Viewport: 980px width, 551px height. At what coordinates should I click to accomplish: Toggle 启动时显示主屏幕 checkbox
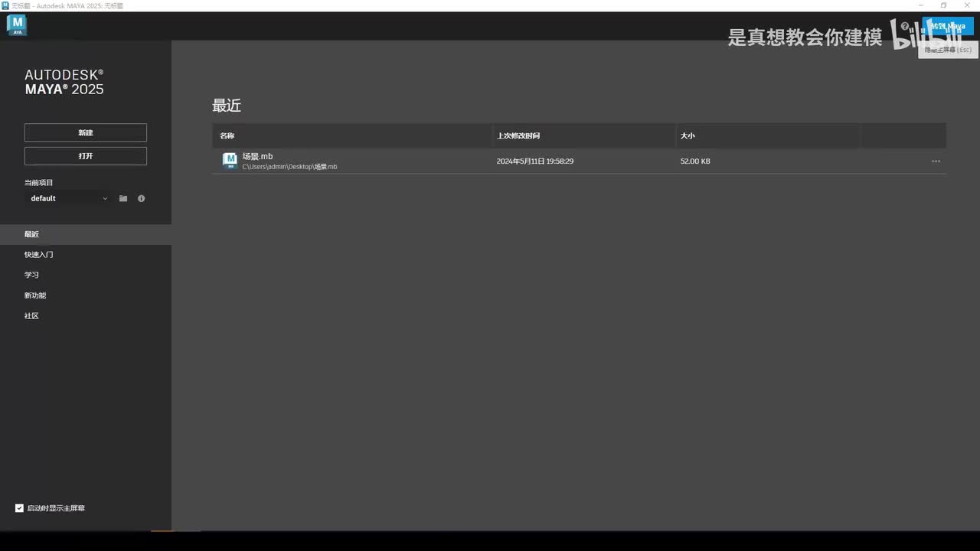(19, 508)
